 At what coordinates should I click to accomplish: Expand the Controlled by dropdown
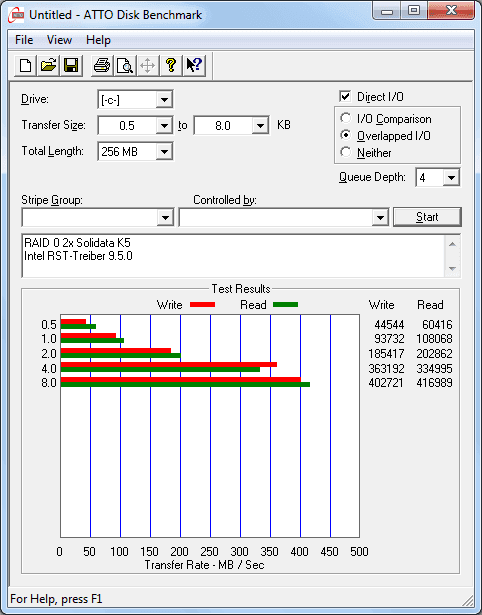click(x=380, y=217)
